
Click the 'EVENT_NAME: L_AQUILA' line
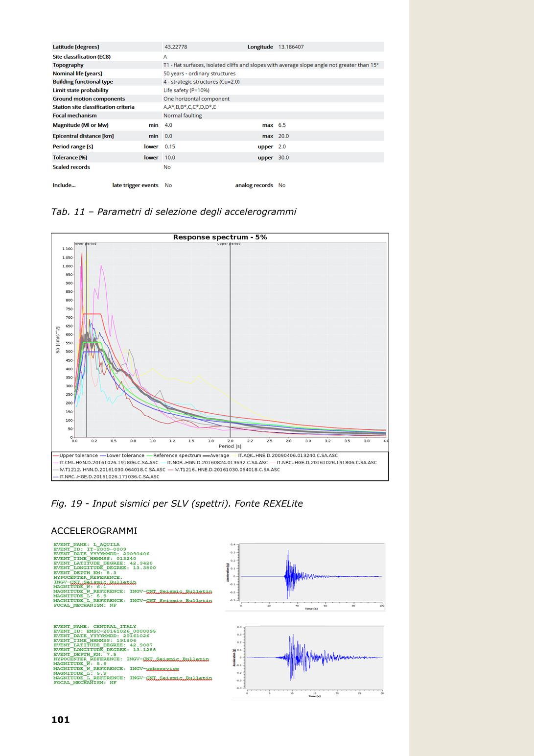click(x=87, y=544)
